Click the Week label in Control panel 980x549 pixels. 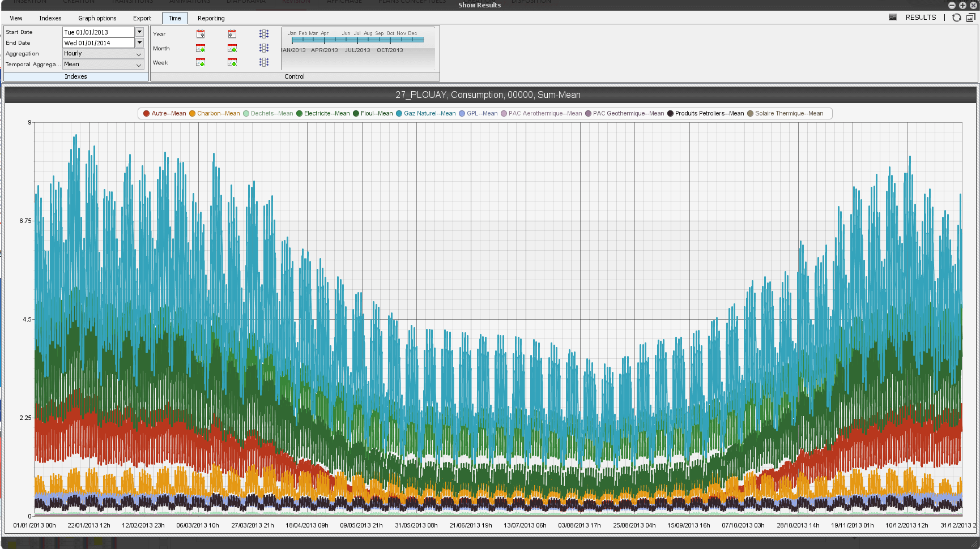tap(160, 63)
